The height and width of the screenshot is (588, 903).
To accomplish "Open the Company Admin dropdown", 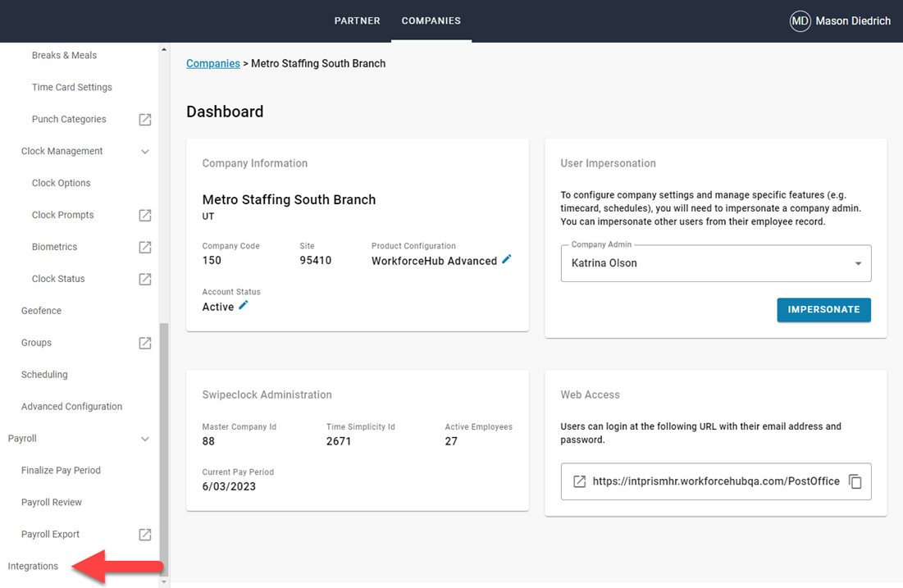I will pyautogui.click(x=856, y=262).
